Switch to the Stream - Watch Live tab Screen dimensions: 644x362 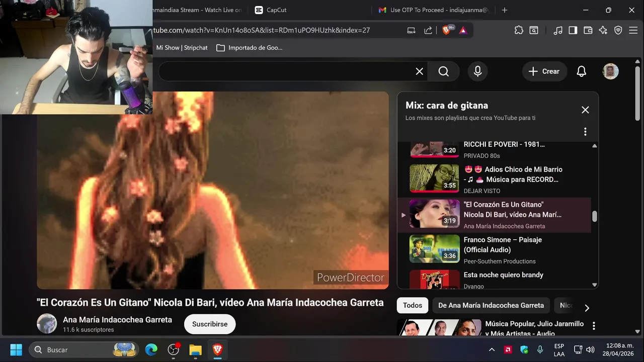pos(196,10)
